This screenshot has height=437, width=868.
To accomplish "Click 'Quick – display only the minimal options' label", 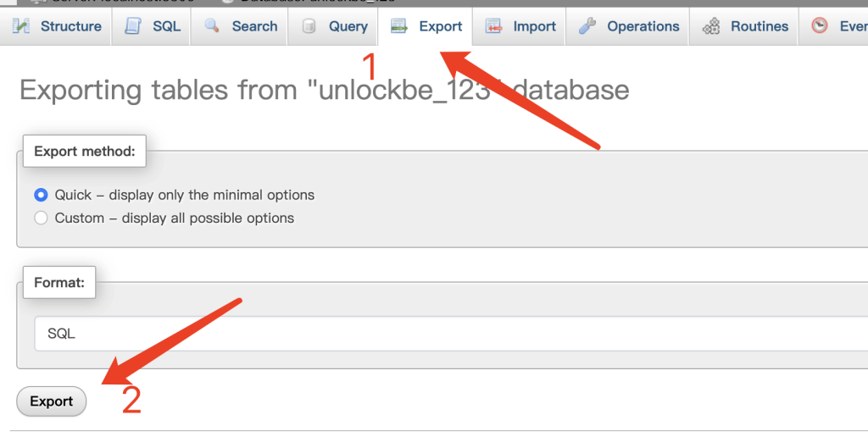I will [184, 196].
